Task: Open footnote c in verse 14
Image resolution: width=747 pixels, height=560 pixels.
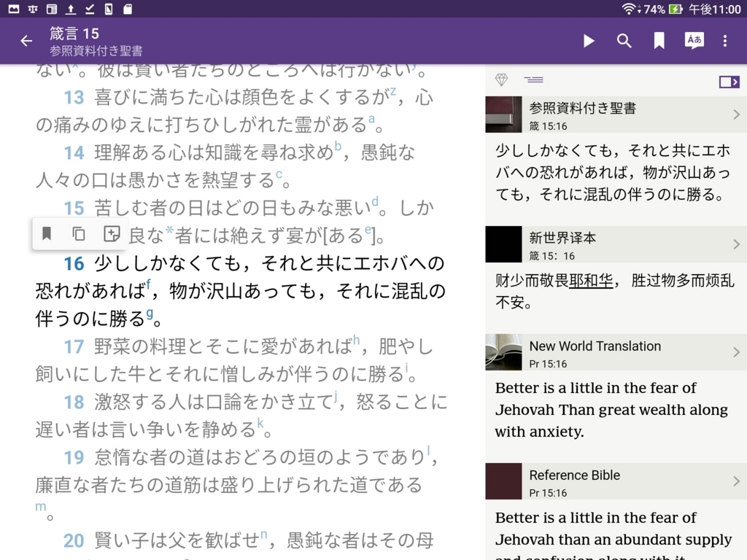Action: [x=279, y=174]
